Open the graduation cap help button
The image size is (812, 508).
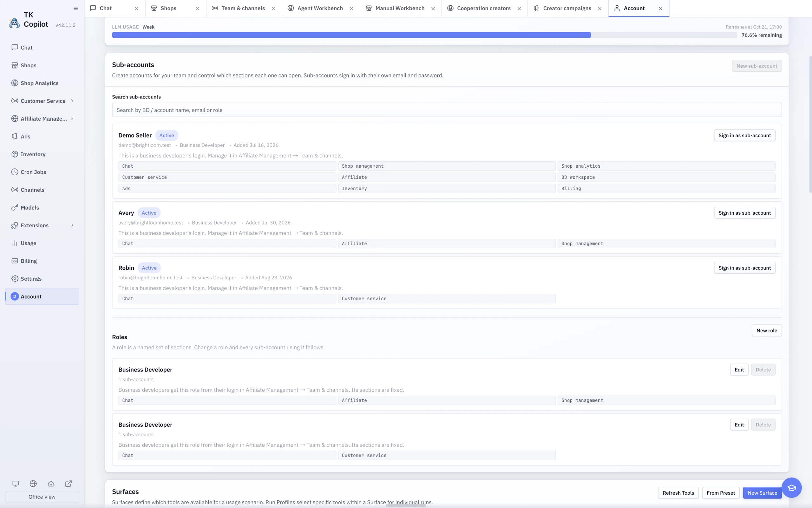click(791, 487)
